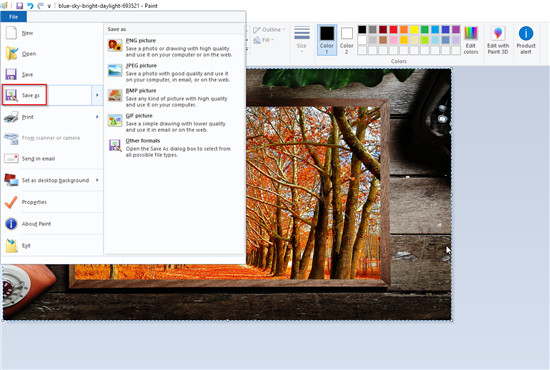Select Color 2 background box
This screenshot has height=370, width=550.
tap(347, 40)
